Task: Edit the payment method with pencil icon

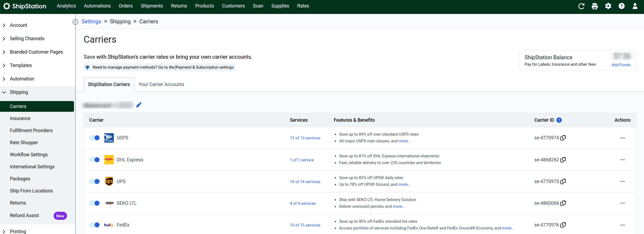Action: 139,105
